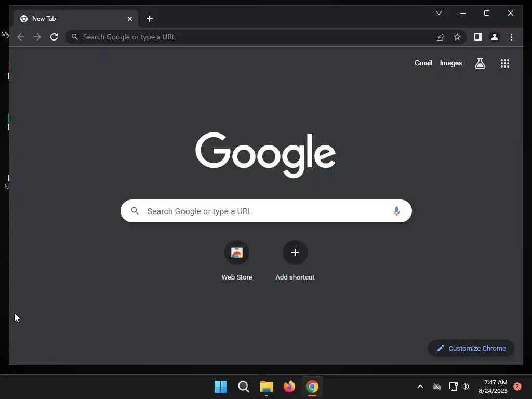532x399 pixels.
Task: Expand the tab search chevron
Action: tap(438, 13)
